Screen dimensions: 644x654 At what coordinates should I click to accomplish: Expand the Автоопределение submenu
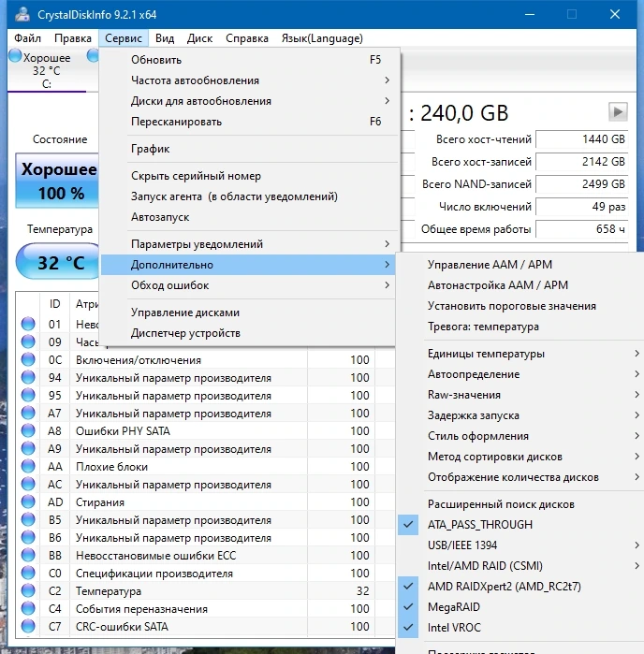click(x=520, y=374)
